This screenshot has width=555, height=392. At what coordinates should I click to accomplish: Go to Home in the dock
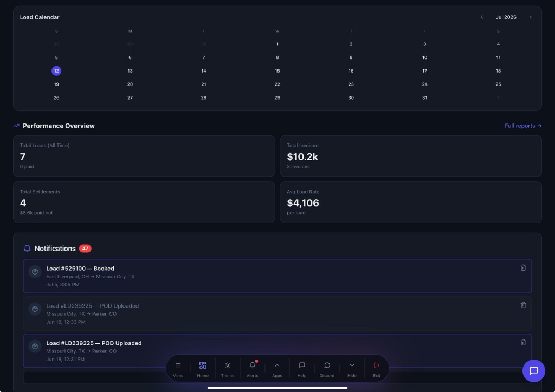tap(203, 369)
